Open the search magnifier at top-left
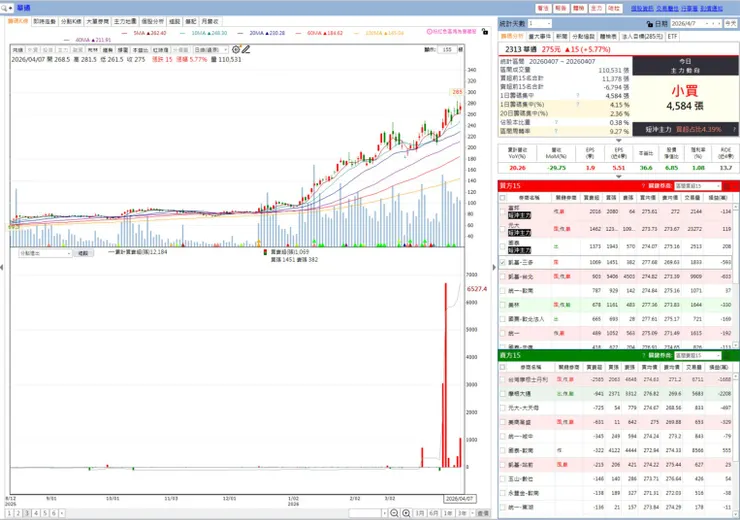Viewport: 740px width, 520px height. click(x=4, y=8)
